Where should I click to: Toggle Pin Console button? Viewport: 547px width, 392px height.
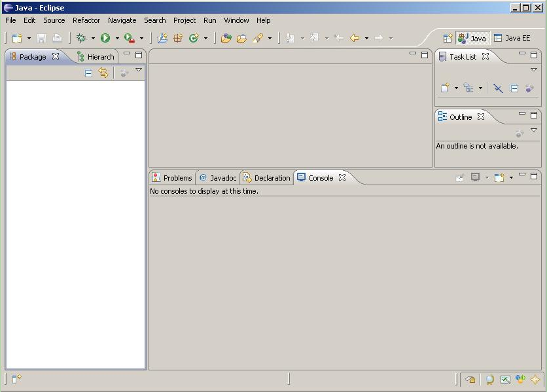coord(460,177)
